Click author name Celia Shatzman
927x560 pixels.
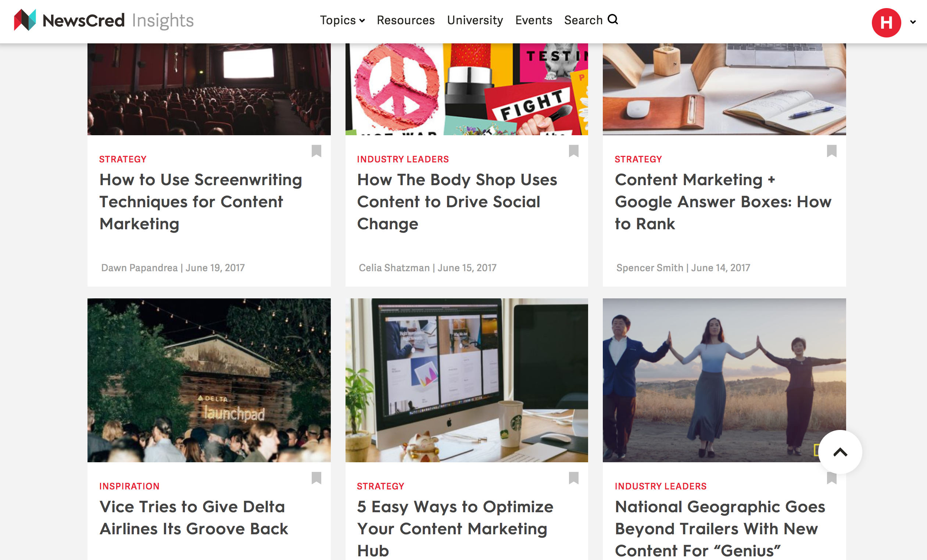point(394,268)
